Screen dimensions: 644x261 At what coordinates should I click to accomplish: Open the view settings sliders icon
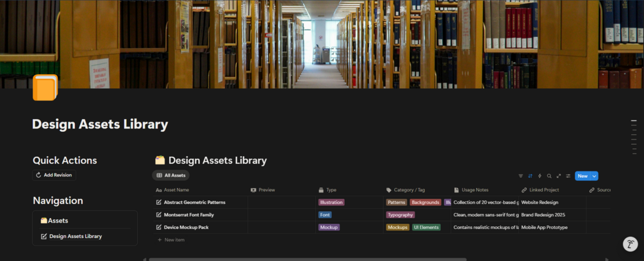coord(568,176)
